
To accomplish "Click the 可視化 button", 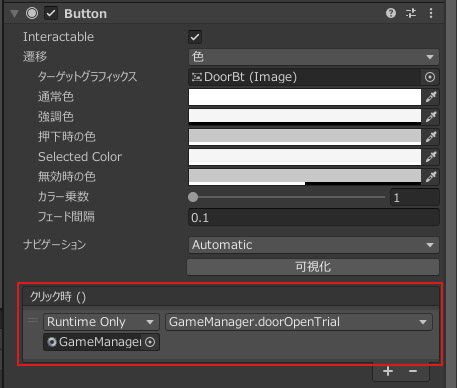I will pos(313,267).
